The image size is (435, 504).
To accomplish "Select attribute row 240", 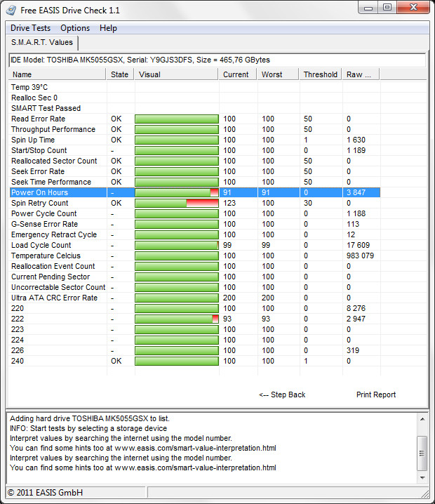I will point(194,361).
